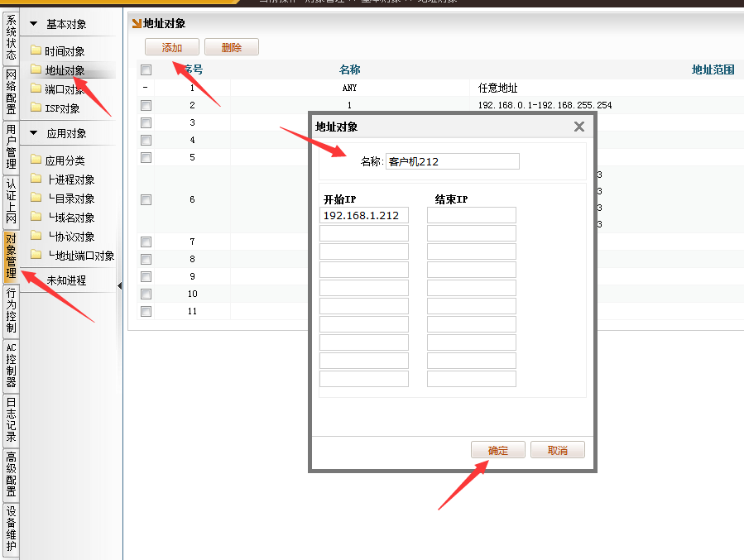Switch to the 行为控制 vertical tab

[11, 310]
